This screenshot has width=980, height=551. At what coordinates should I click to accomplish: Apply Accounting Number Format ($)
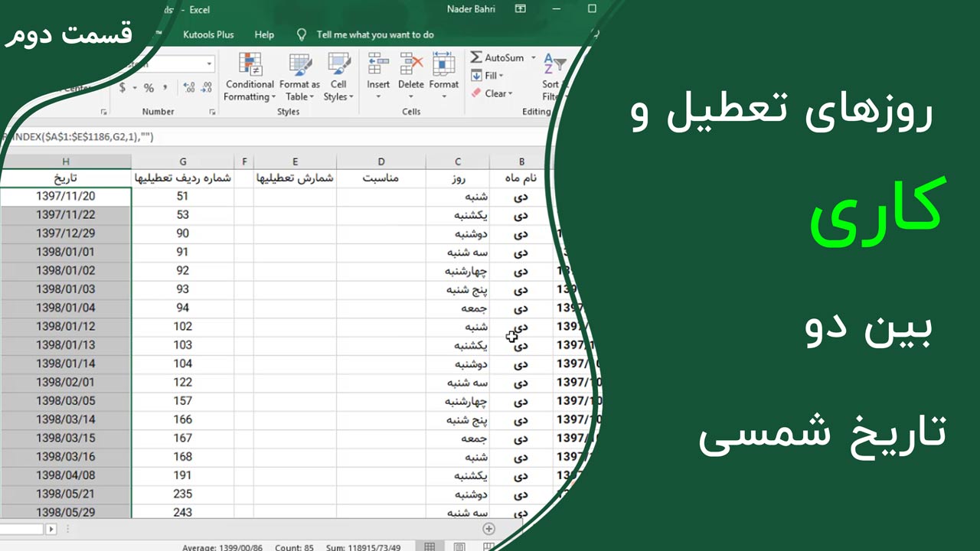(x=122, y=88)
